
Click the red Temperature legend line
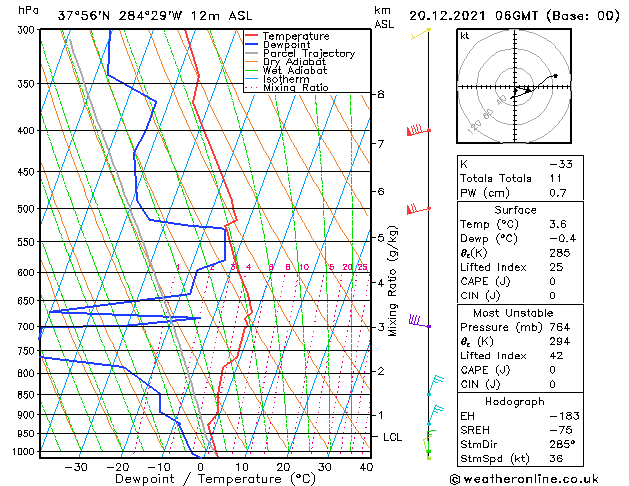point(251,36)
